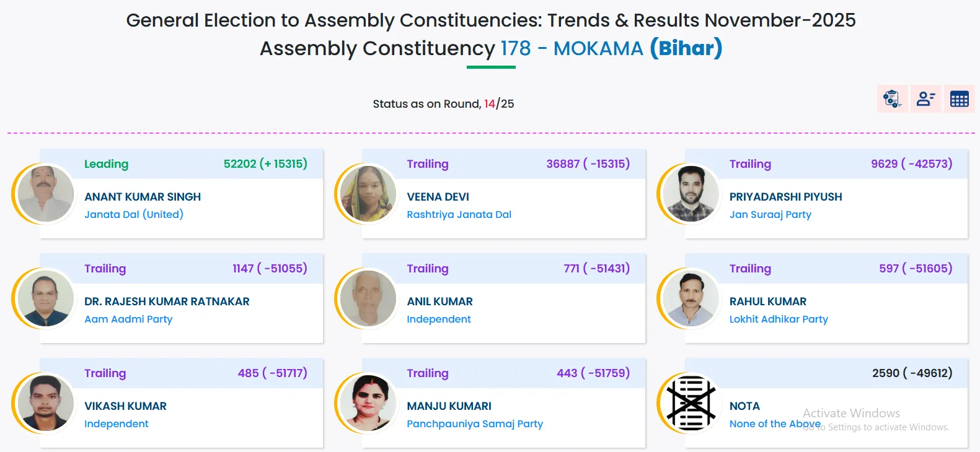
Task: Click Dr. Rajesh Kumar Ratnakar's photo
Action: click(x=46, y=298)
